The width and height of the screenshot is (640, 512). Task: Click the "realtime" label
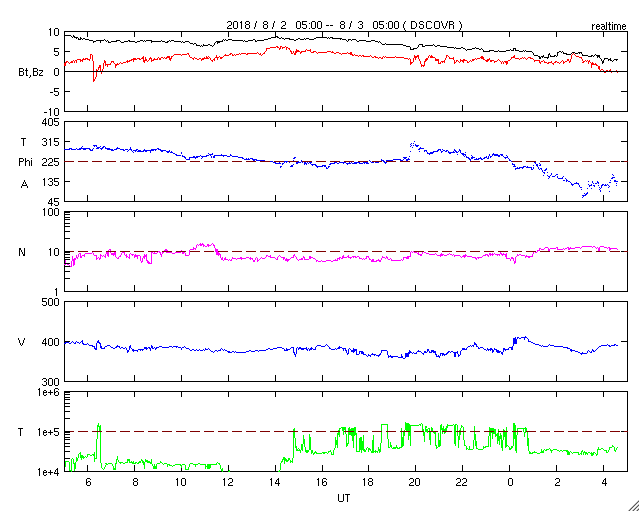pos(609,27)
